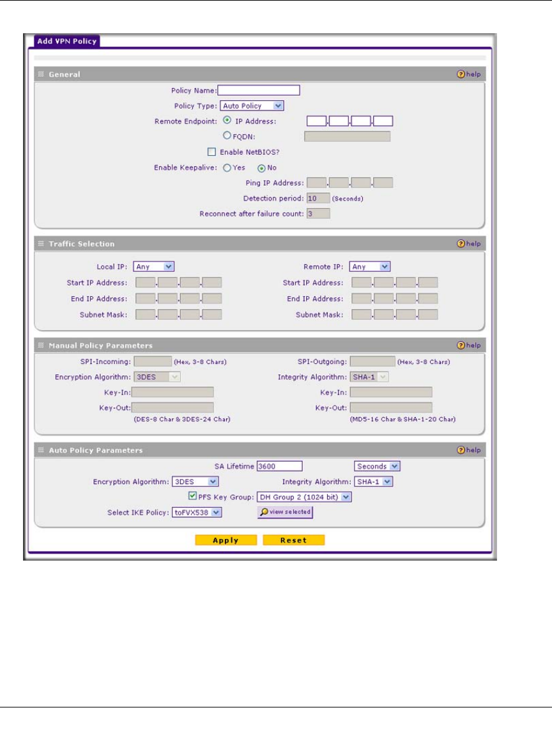Viewport: 552px width, 756px height.
Task: Click Local Subnet Mask first octet
Action: [145, 315]
